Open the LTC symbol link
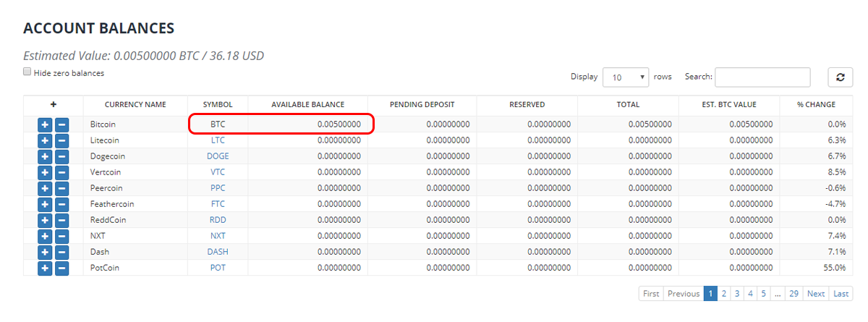868x322 pixels. click(x=218, y=140)
